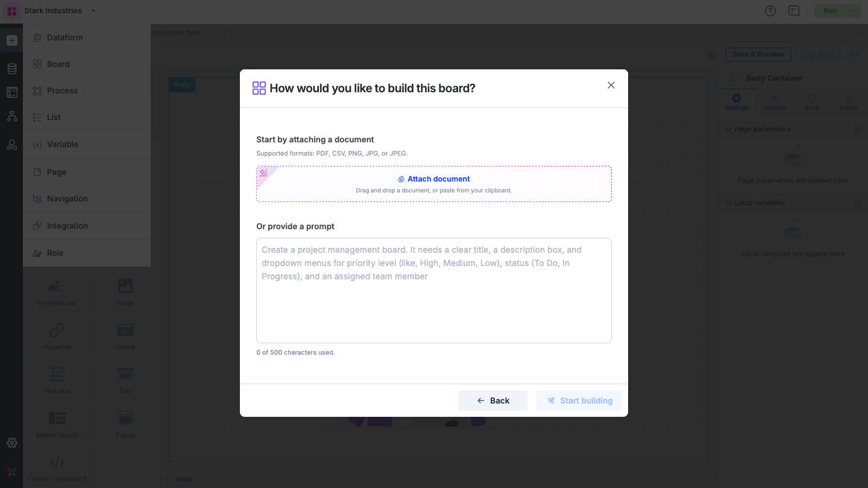Open settings gear at sidebar bottom
Screen dimensions: 868x488
pyautogui.click(x=11, y=443)
